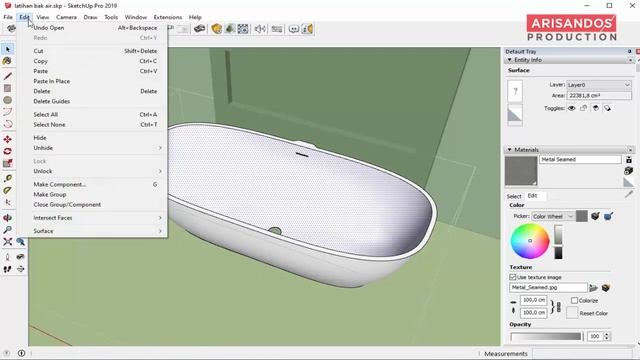
Task: Choose the Circle drawing tool
Action: [7, 100]
